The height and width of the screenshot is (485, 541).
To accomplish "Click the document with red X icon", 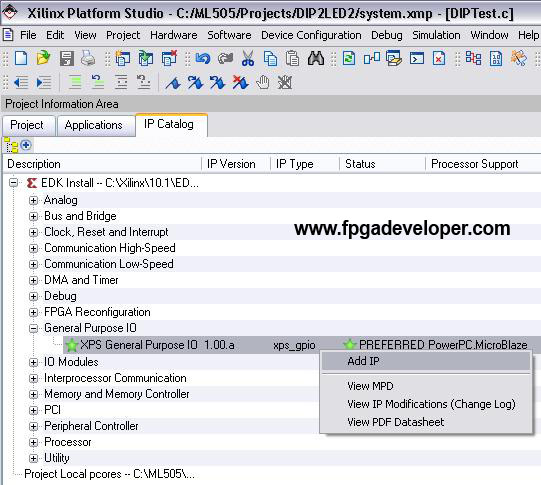I will click(x=439, y=58).
